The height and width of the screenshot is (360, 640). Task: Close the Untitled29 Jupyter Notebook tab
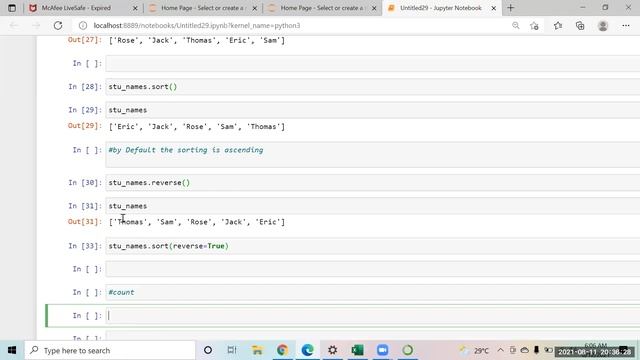[x=493, y=8]
